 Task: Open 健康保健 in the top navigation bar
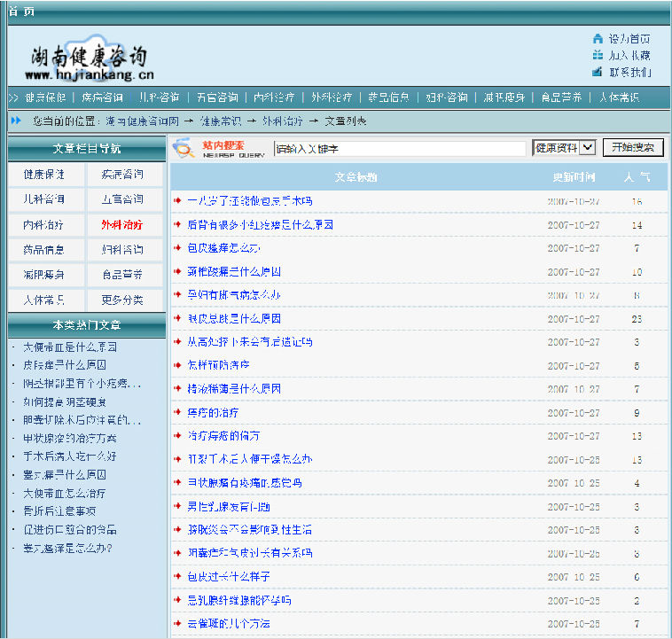tap(45, 97)
